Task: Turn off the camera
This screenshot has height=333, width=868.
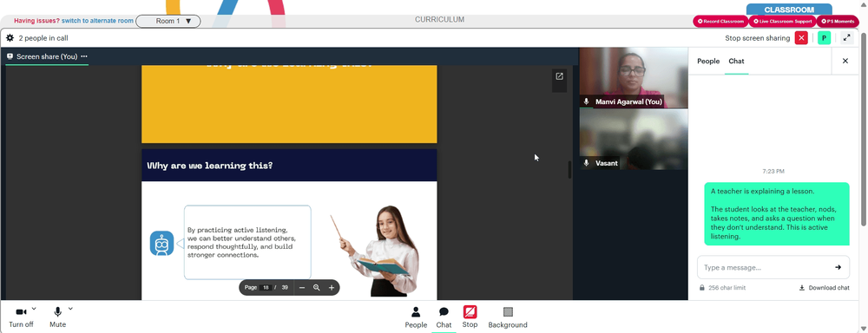Action: (x=21, y=317)
